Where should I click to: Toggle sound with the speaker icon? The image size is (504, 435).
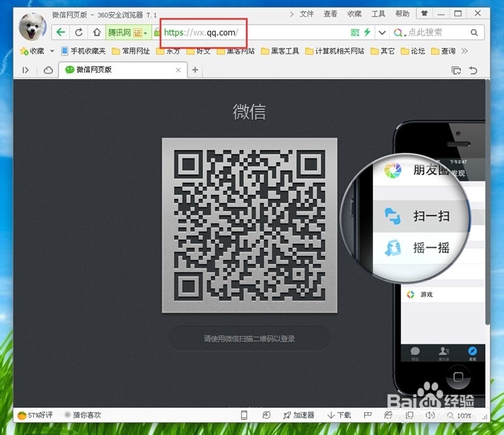(430, 415)
